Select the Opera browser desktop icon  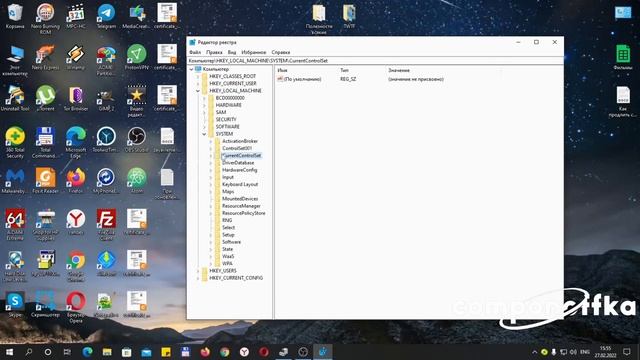point(76,307)
